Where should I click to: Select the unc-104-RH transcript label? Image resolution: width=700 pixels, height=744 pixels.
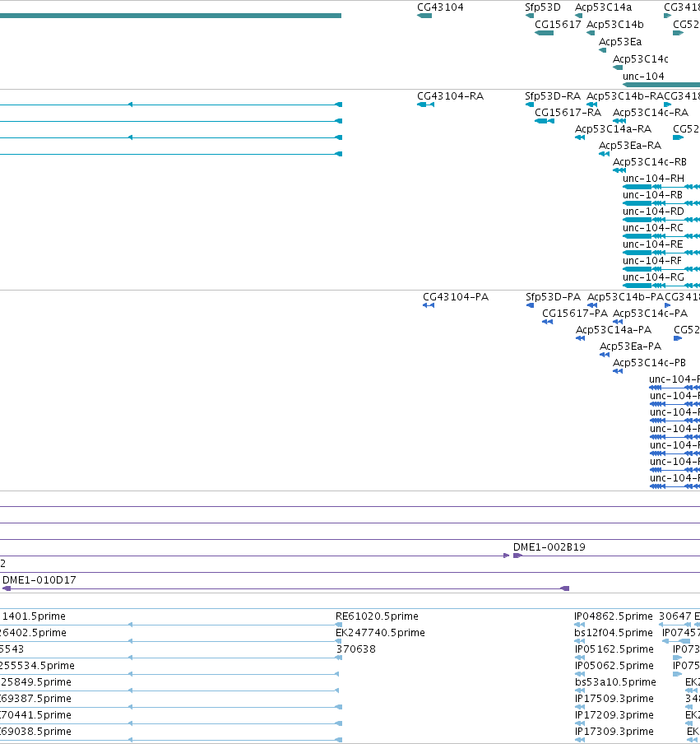(653, 179)
